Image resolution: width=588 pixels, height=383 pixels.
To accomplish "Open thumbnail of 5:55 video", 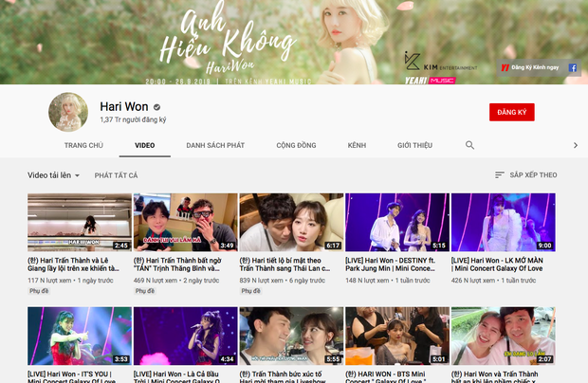I will (291, 336).
